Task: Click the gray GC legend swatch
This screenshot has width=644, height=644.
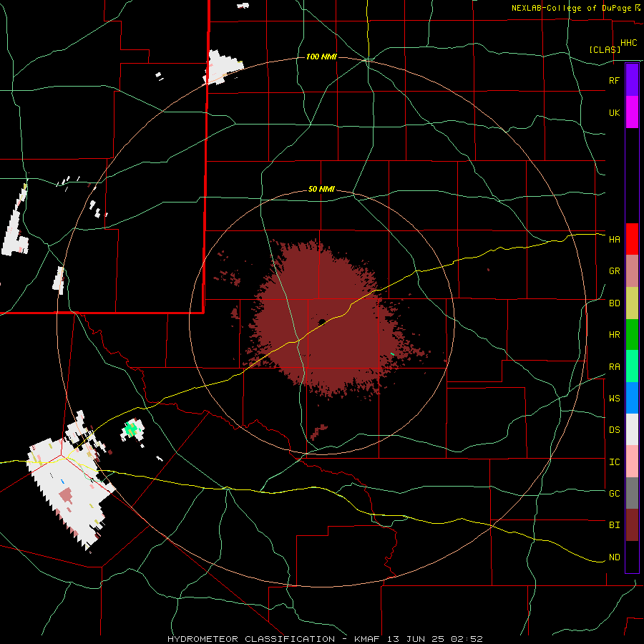Action: click(x=632, y=493)
